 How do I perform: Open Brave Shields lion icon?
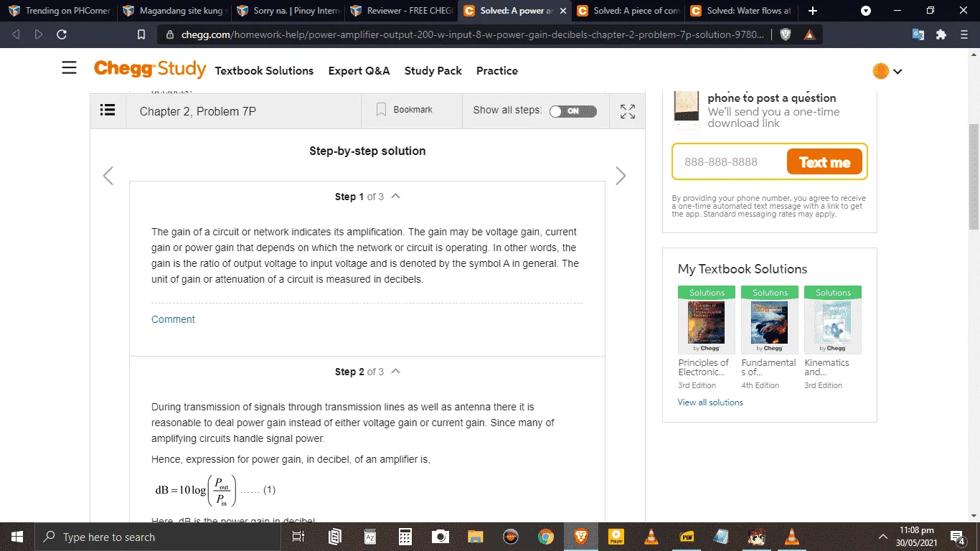786,34
